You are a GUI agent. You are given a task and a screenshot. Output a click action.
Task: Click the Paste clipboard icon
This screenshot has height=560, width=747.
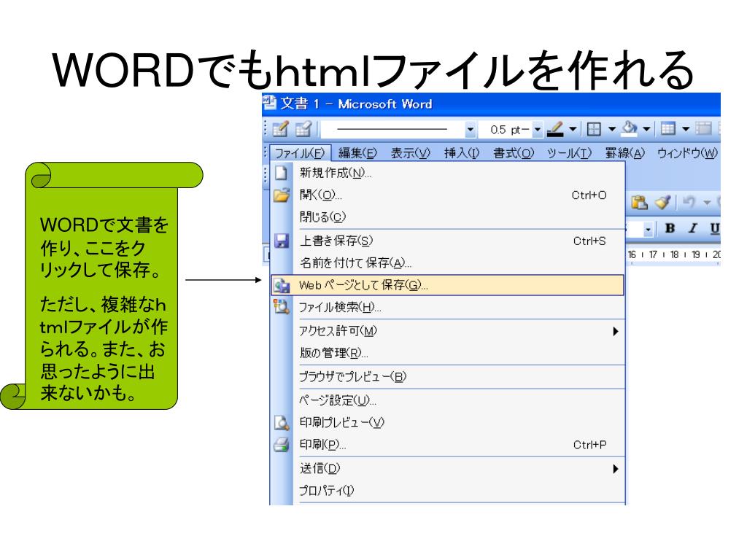pos(639,203)
